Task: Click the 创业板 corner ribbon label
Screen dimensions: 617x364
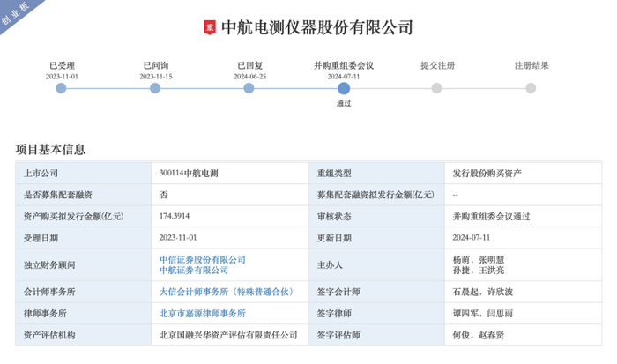Action: 16,13
